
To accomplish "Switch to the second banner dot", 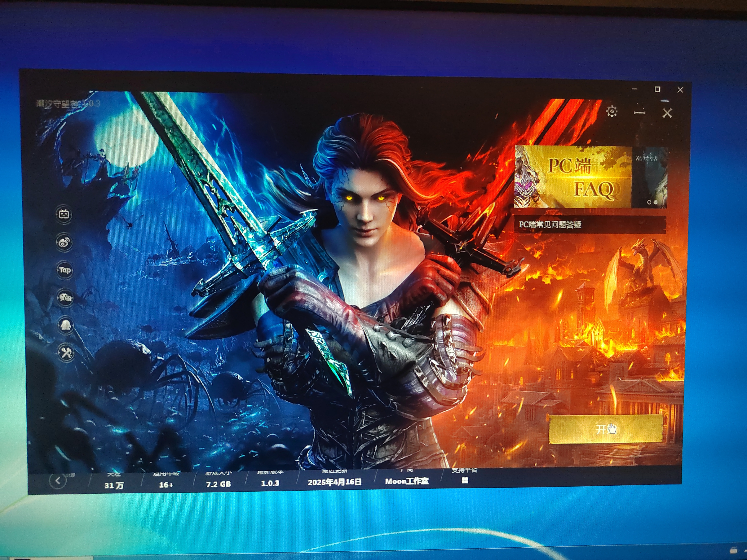I will (x=656, y=203).
